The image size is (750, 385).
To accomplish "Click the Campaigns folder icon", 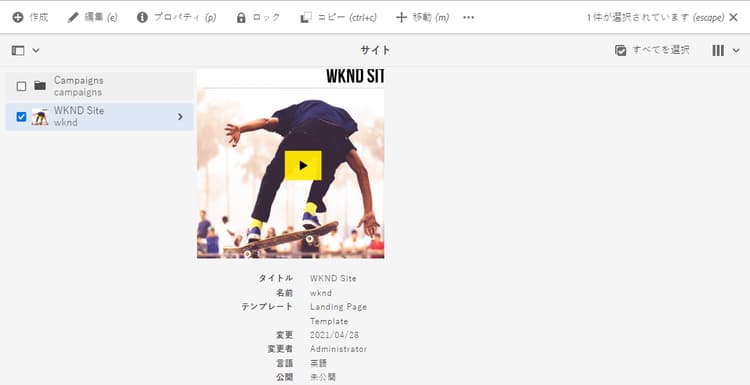I will [x=40, y=86].
